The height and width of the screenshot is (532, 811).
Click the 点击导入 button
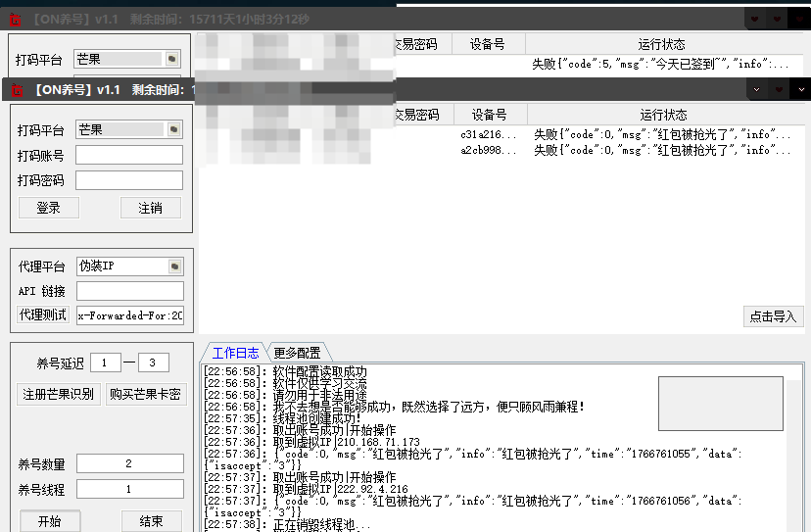tap(773, 316)
